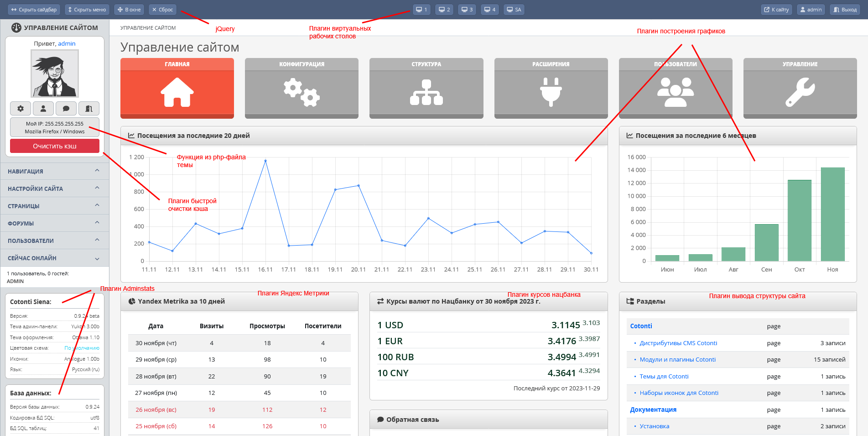Click the admin avatar image
Screen dimensions: 868x436
55,74
